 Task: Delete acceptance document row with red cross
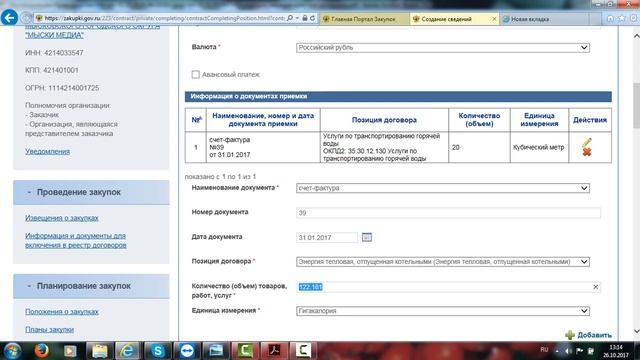pyautogui.click(x=587, y=152)
